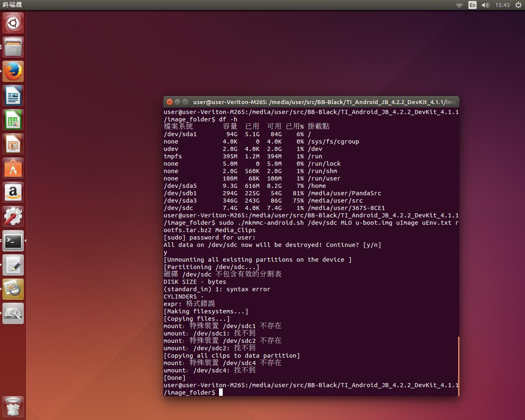The image size is (525, 420).
Task: Open the magnifier image viewer launcher icon
Action: click(x=13, y=289)
